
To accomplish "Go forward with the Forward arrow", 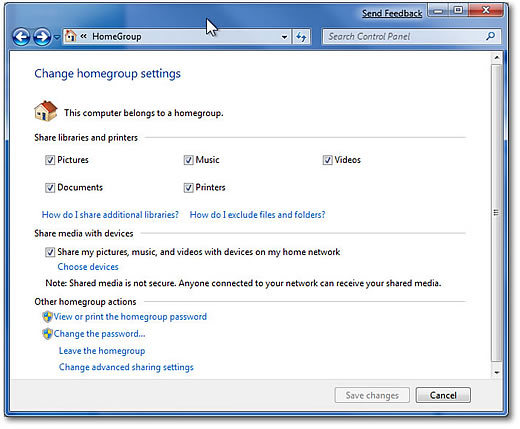I will point(42,37).
